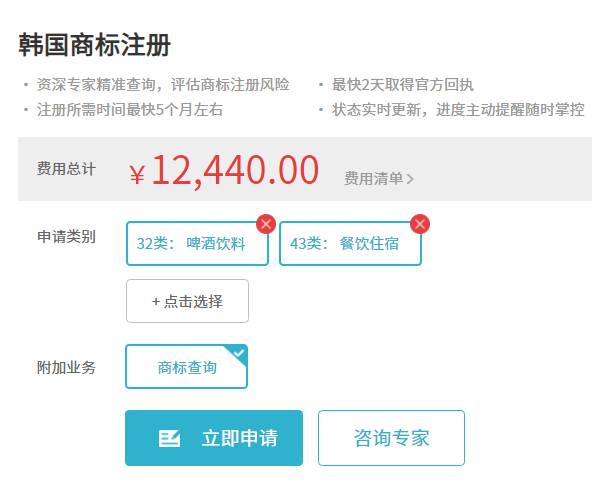Screen dimensions: 592x485
Task: Click the 韩国商标注册 page heading
Action: pos(95,45)
